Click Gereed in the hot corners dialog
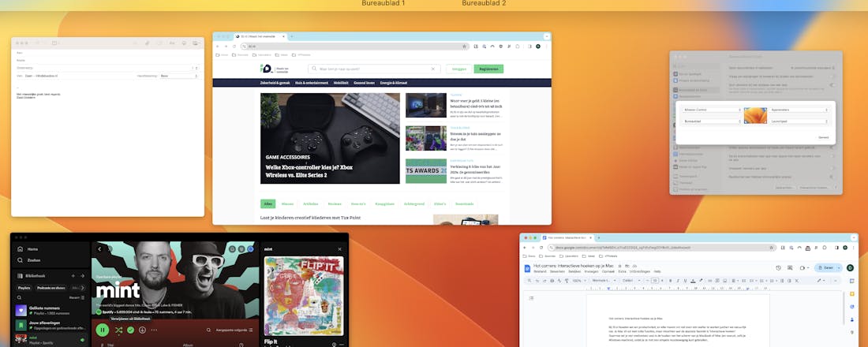The image size is (868, 347). (822, 137)
